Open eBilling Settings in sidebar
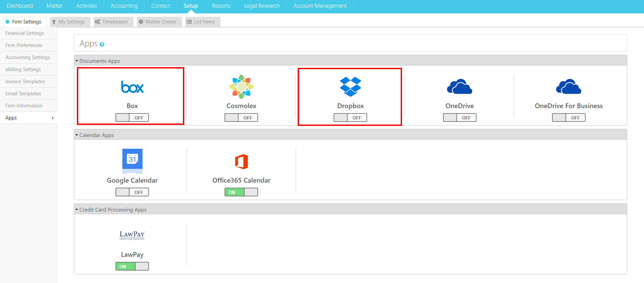 coord(29,69)
